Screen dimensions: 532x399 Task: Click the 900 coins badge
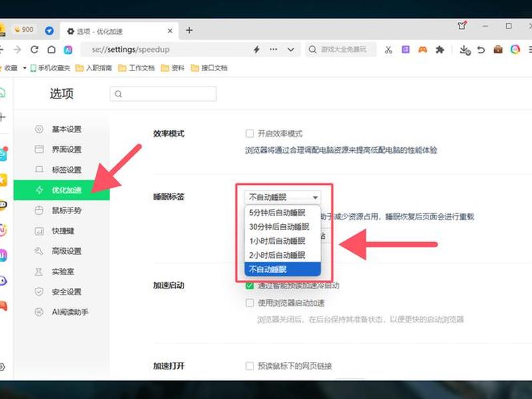click(x=24, y=30)
